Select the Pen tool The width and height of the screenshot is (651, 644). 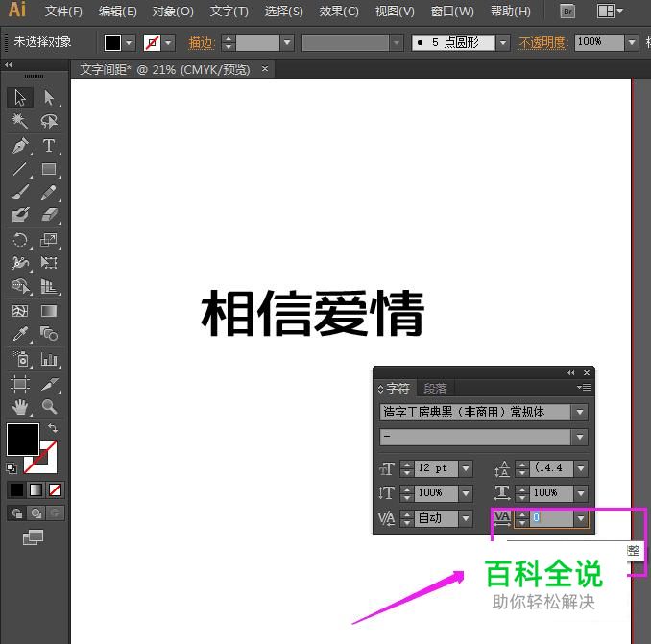20,145
